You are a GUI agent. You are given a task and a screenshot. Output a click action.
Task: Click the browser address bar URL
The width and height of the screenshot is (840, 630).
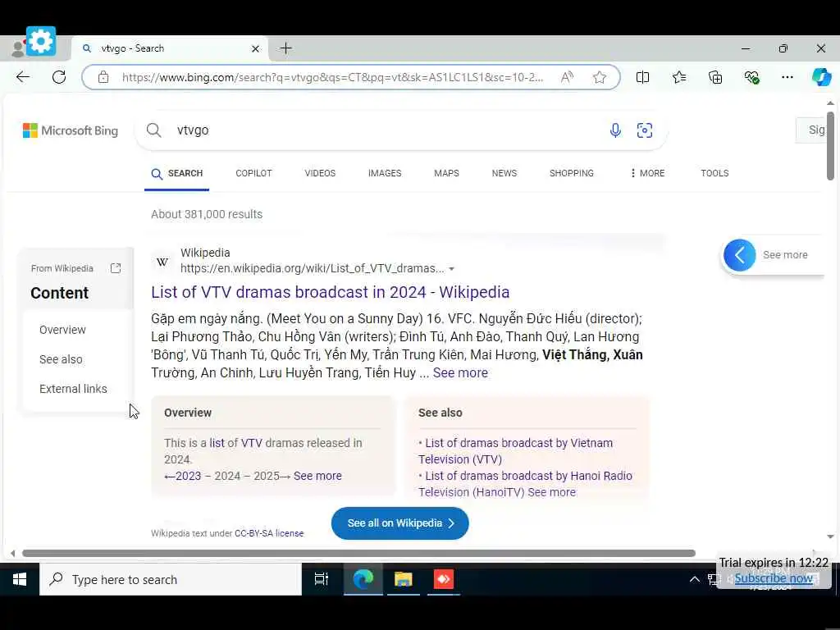coord(333,77)
